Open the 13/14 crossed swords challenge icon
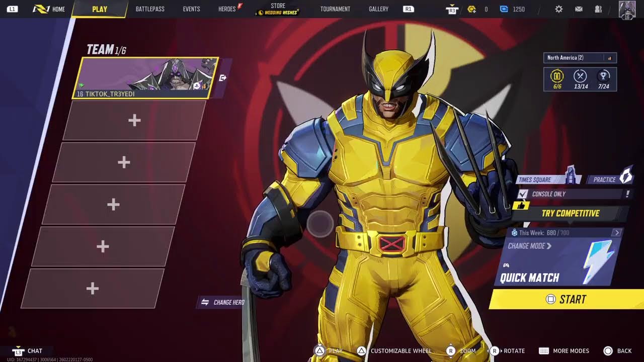This screenshot has width=644, height=362. click(x=581, y=79)
